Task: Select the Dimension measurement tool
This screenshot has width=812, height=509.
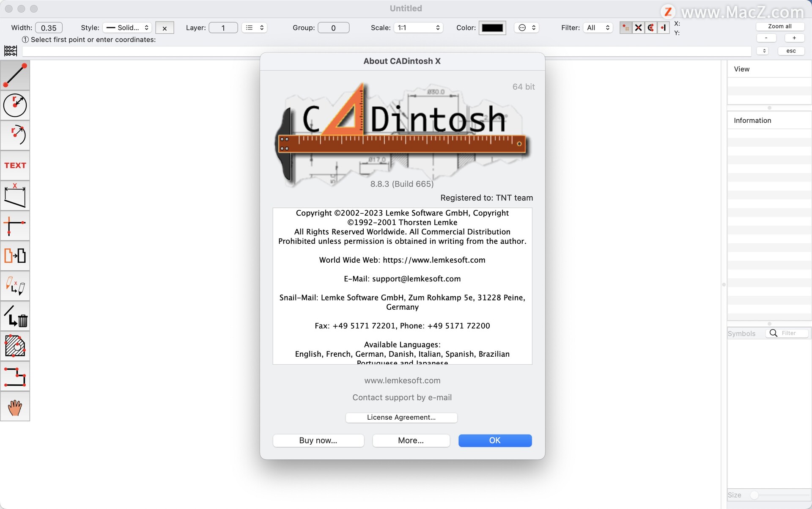Action: (15, 196)
